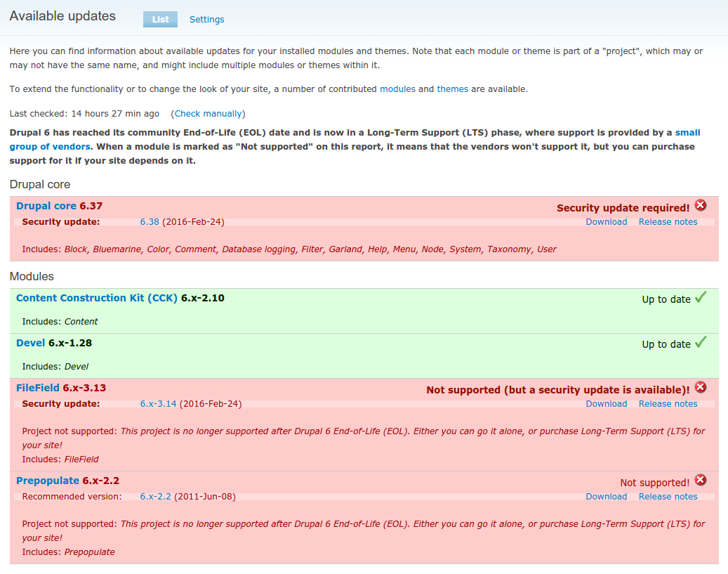Click the 'Modules' section heading
This screenshot has width=728, height=574.
point(32,277)
